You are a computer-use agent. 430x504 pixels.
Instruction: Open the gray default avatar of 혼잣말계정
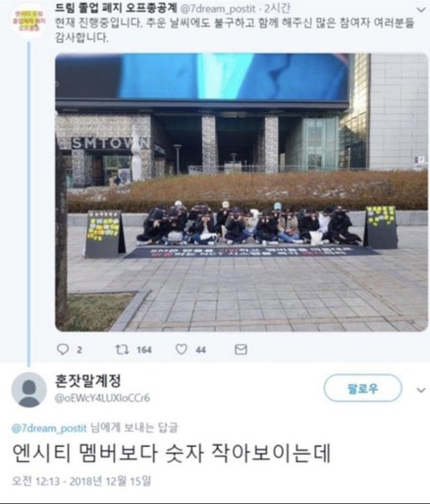coord(29,389)
